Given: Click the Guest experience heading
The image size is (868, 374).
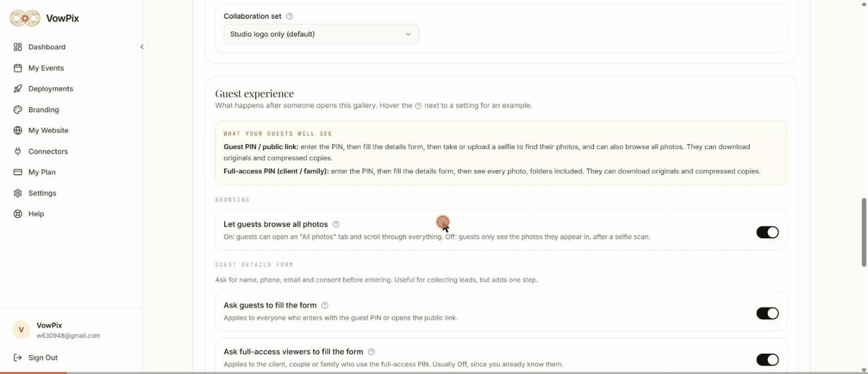Looking at the screenshot, I should pos(255,93).
